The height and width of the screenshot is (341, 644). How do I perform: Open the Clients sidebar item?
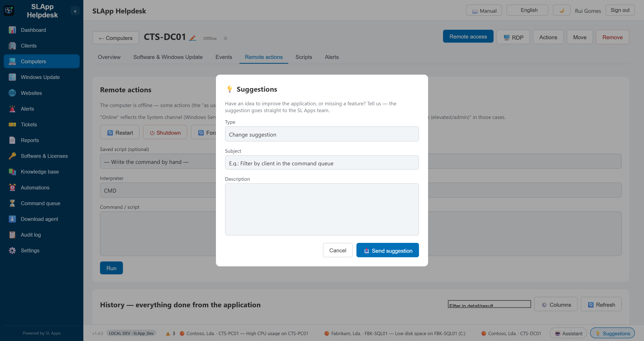click(41, 46)
